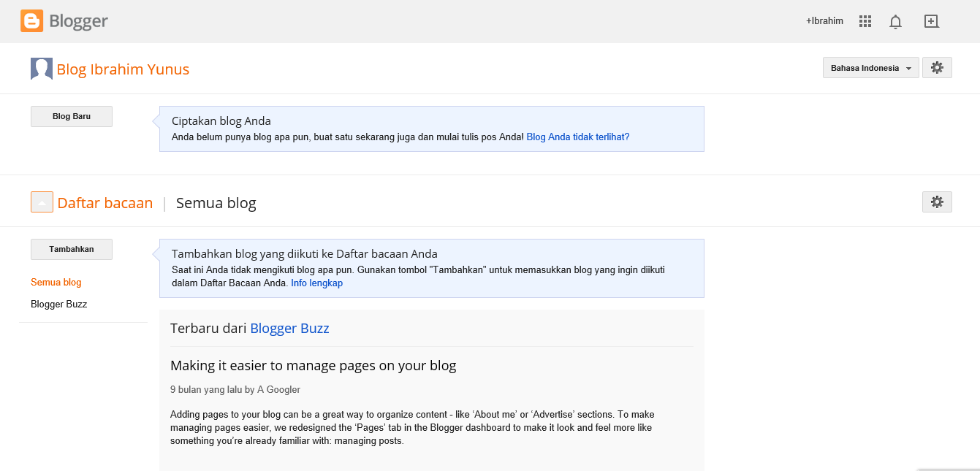The image size is (980, 471).
Task: Click the orange Blogger B logo icon
Action: pos(30,20)
